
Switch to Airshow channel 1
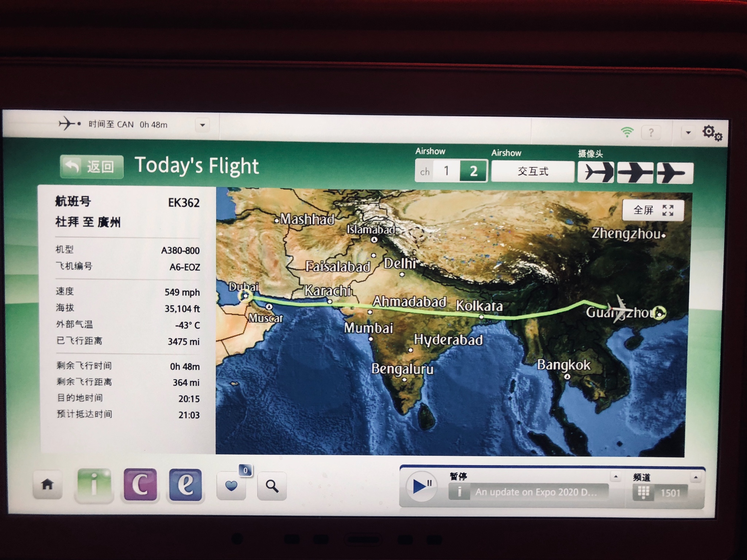tap(446, 171)
